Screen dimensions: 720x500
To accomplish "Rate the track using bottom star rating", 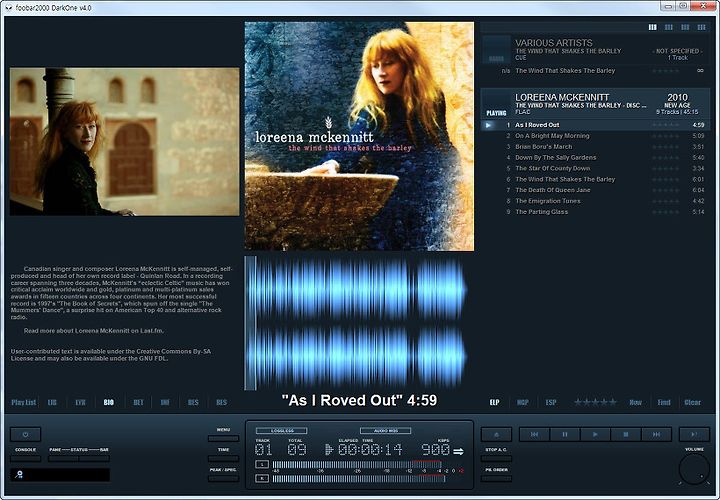I will tap(595, 402).
